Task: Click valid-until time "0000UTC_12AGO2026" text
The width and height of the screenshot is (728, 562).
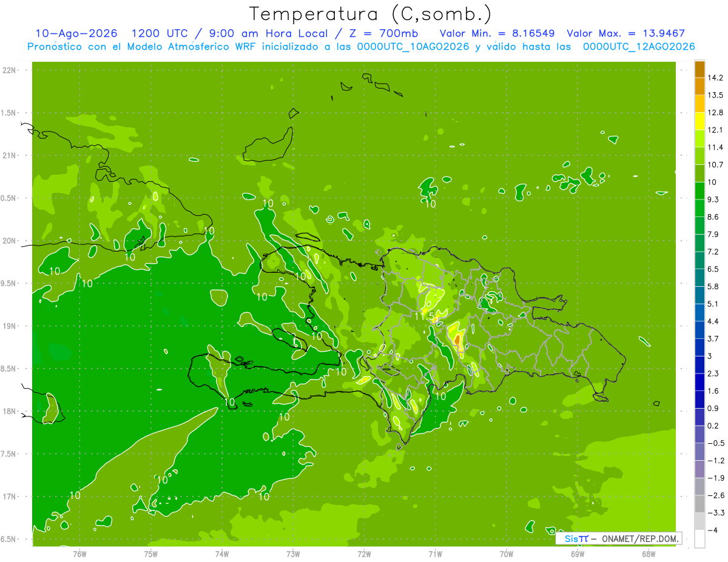Action: [639, 47]
